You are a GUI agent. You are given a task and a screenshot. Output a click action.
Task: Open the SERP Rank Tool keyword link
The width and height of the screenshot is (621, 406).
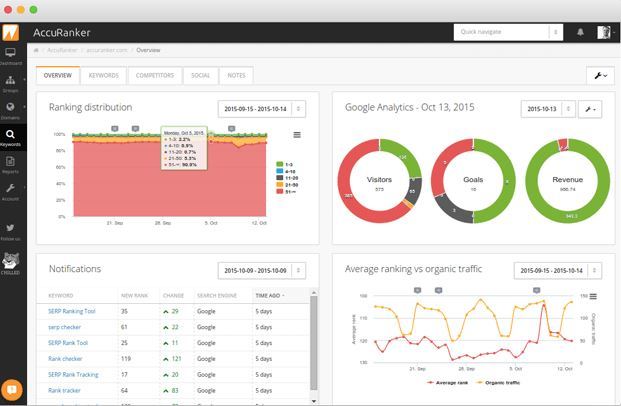pos(68,343)
